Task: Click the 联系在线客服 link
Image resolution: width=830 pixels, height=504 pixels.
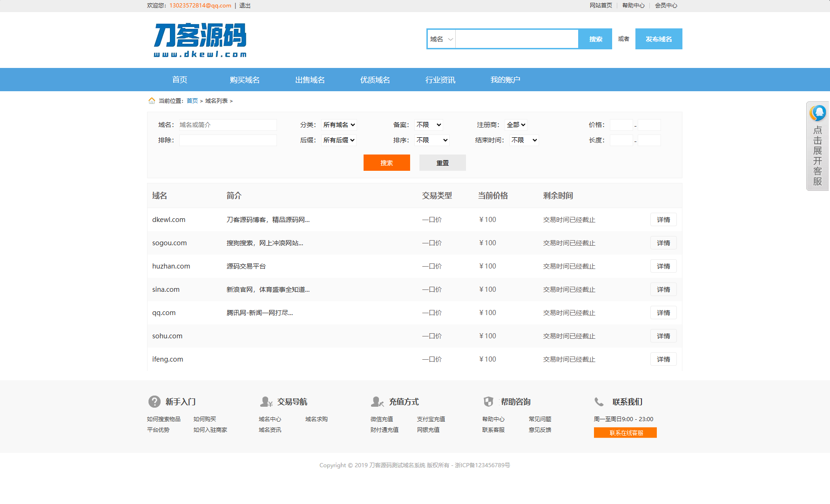Action: 625,432
